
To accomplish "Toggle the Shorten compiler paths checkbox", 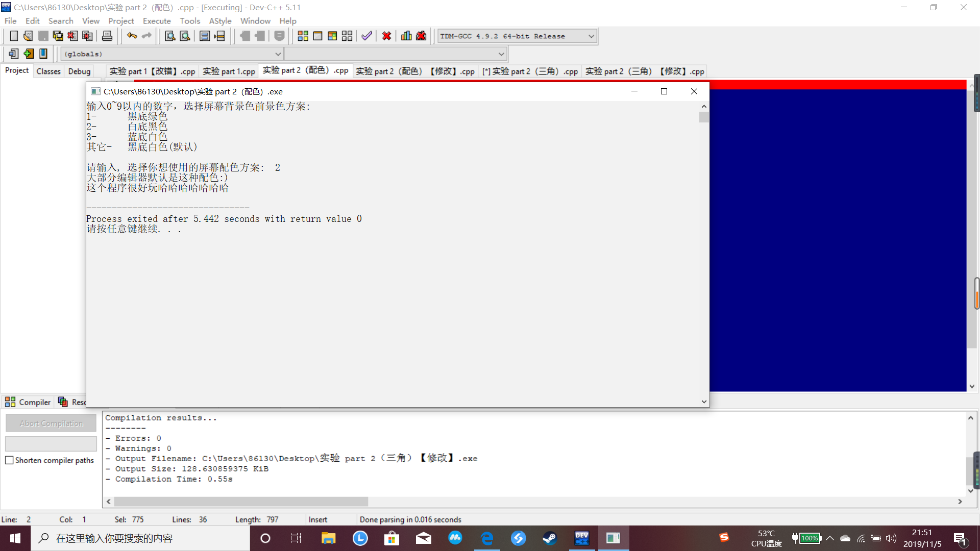I will pyautogui.click(x=9, y=460).
